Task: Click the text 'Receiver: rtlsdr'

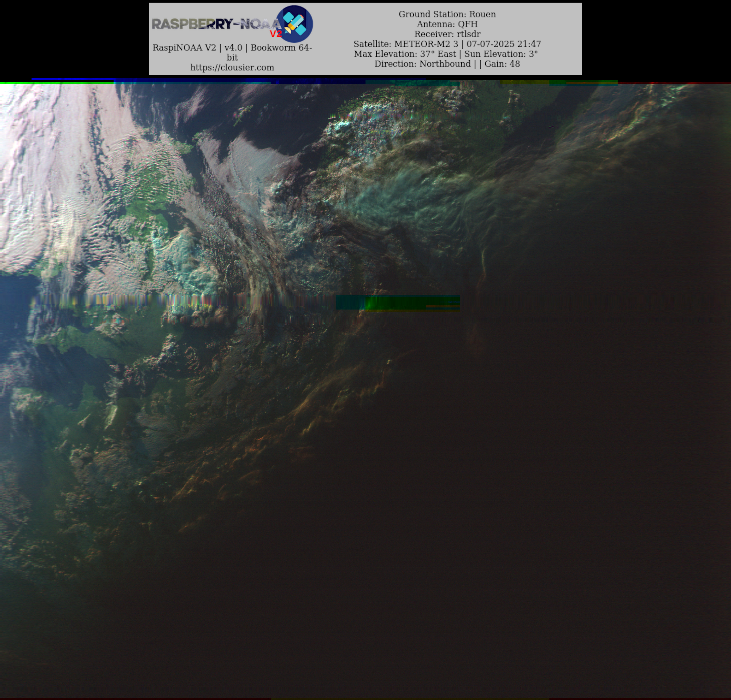Action: click(447, 34)
